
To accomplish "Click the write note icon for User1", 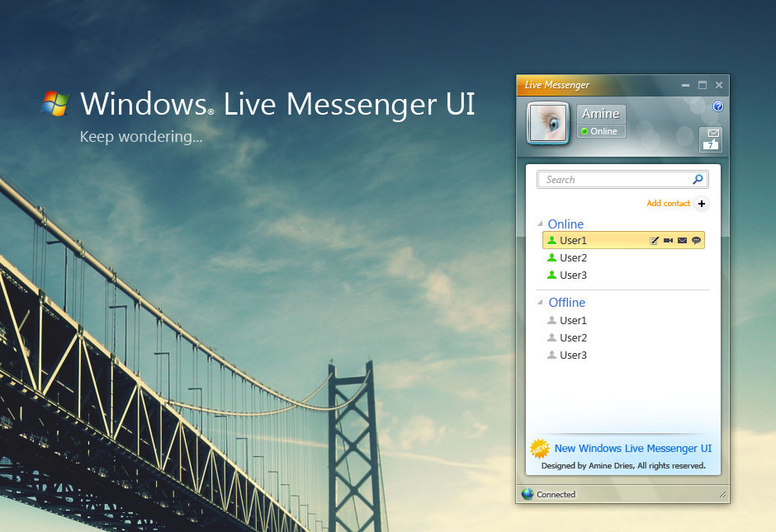I will tap(654, 241).
